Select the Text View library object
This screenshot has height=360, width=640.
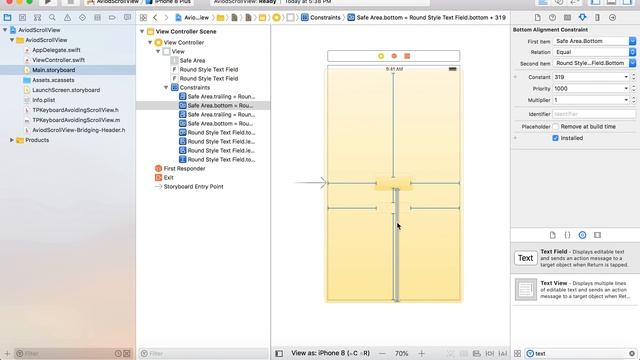pyautogui.click(x=575, y=289)
